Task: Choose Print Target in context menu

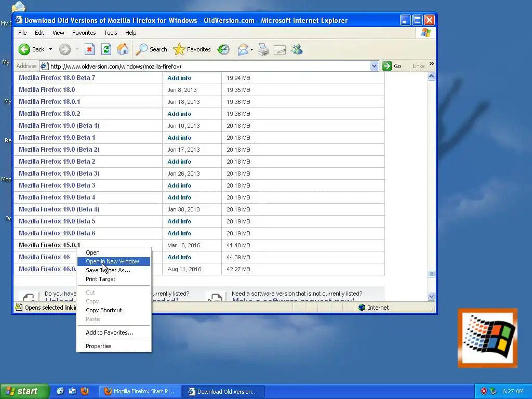Action: (x=114, y=279)
